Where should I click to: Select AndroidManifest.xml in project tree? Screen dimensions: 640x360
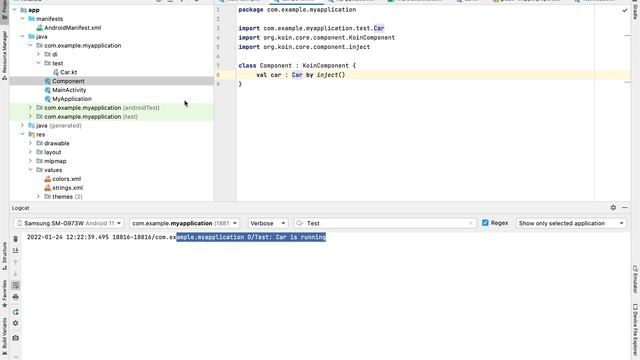72,28
